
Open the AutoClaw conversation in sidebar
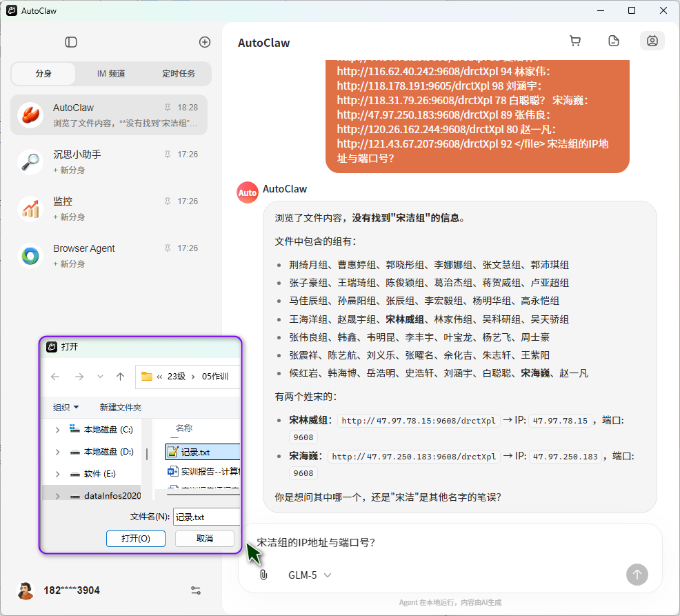tap(109, 115)
